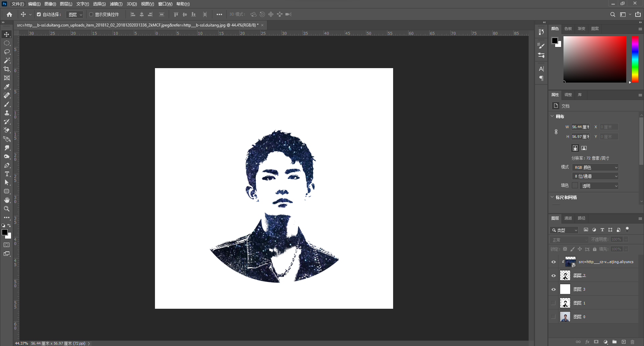This screenshot has width=644, height=346.
Task: Open the Auto-Select 图层 dropdown
Action: coord(75,14)
